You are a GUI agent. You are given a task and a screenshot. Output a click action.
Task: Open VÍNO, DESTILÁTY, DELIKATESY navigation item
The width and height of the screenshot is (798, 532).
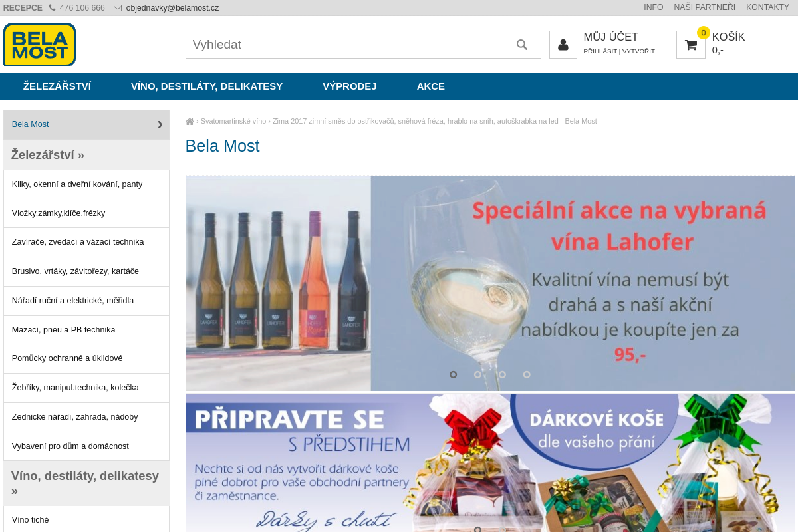pos(207,86)
